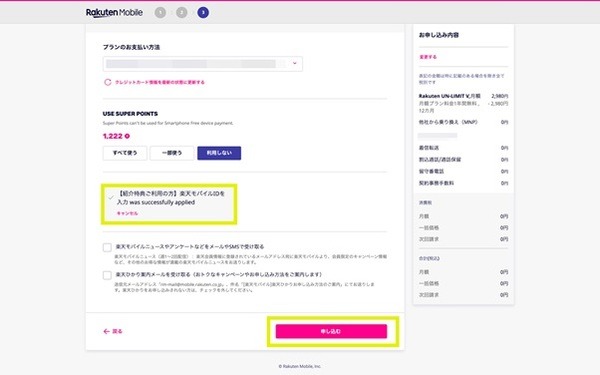Choose すべて使う to use all points
This screenshot has width=600, height=375.
click(125, 153)
